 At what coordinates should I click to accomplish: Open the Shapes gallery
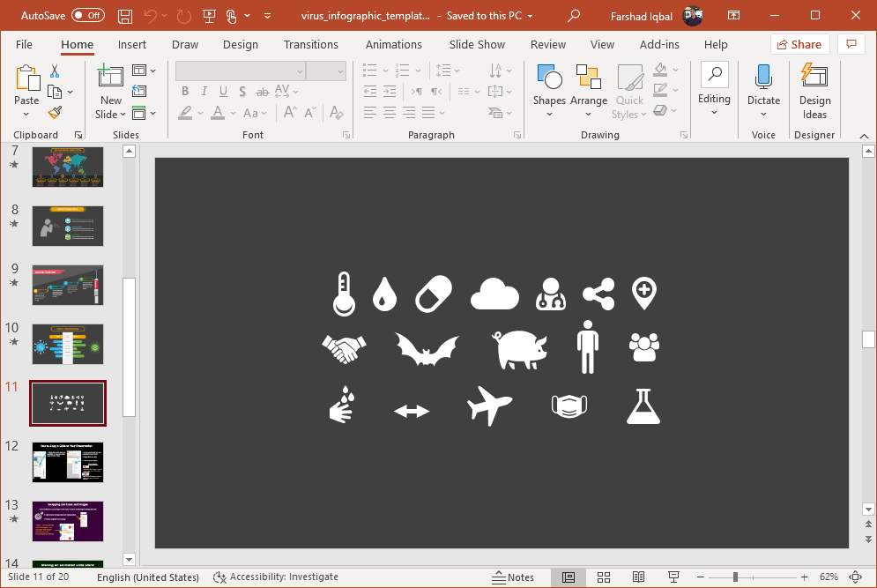point(548,89)
